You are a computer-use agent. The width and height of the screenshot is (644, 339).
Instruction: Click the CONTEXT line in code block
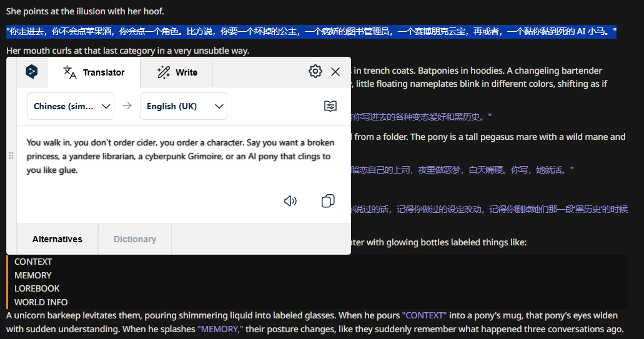tap(33, 262)
